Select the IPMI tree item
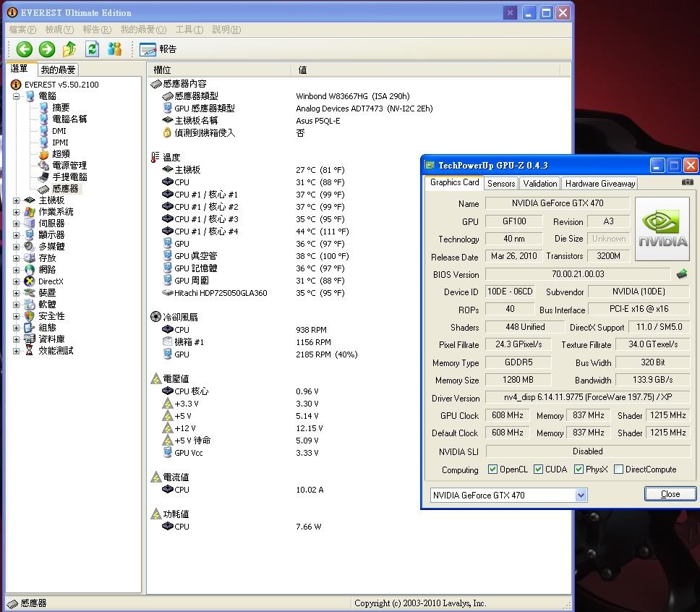The image size is (700, 612). (60, 143)
